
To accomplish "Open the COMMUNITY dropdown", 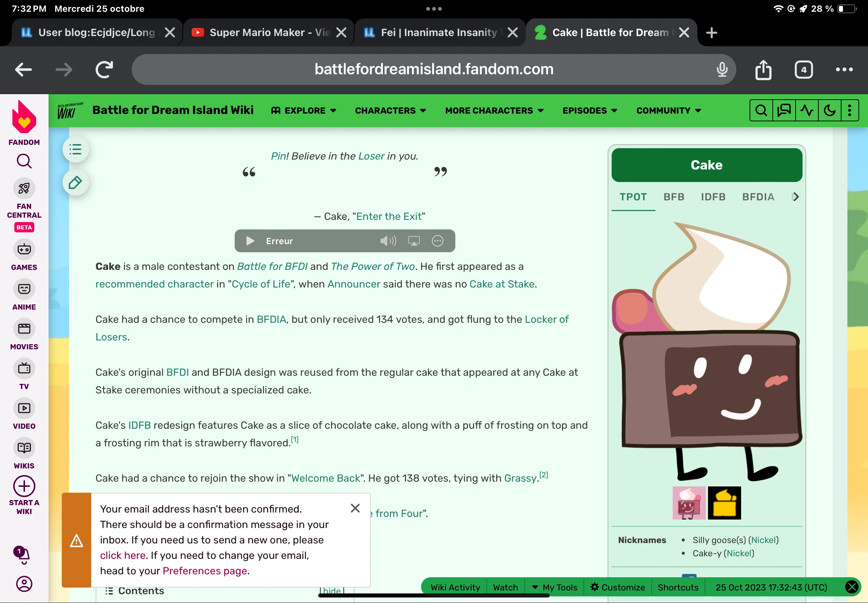I will click(668, 110).
